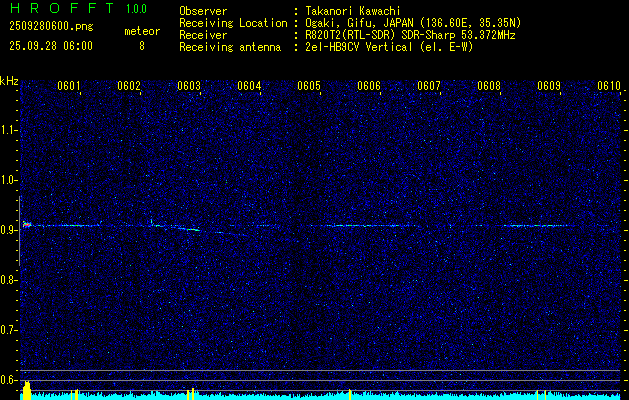Click the 0602 time tick label
This screenshot has height=400, width=629.
[x=129, y=86]
